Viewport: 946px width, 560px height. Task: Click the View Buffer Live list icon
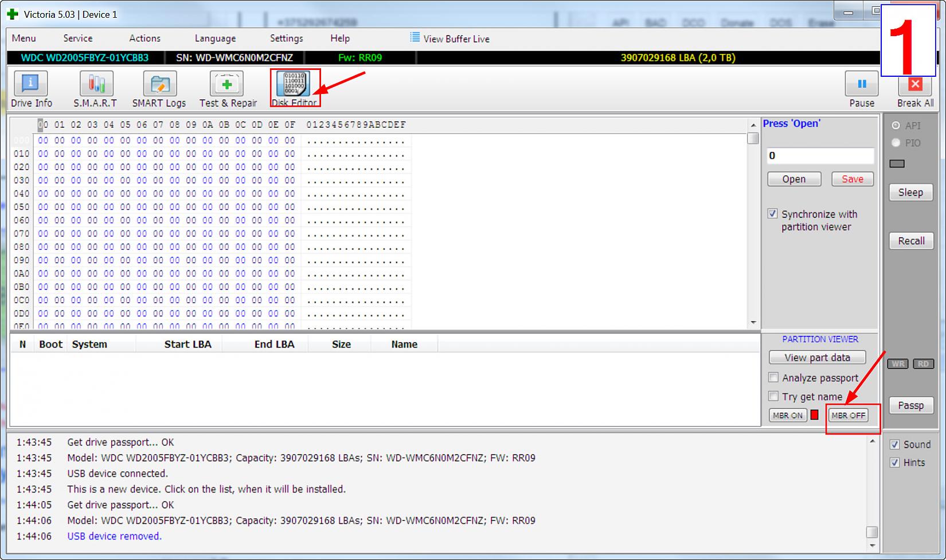pos(415,38)
